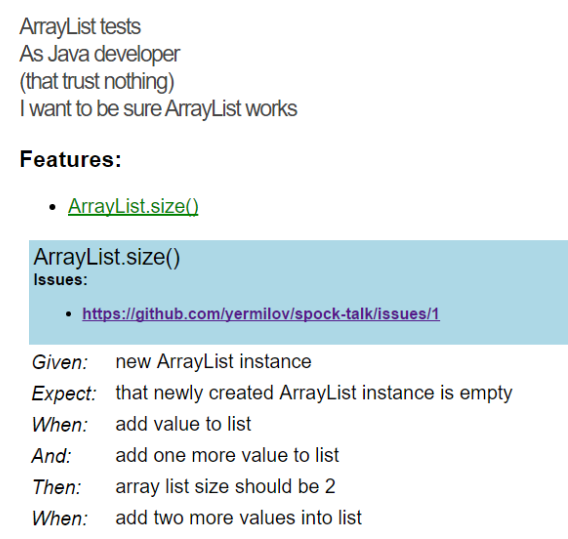This screenshot has width=568, height=539.
Task: Click 'add two more values into list' text
Action: pos(238,518)
